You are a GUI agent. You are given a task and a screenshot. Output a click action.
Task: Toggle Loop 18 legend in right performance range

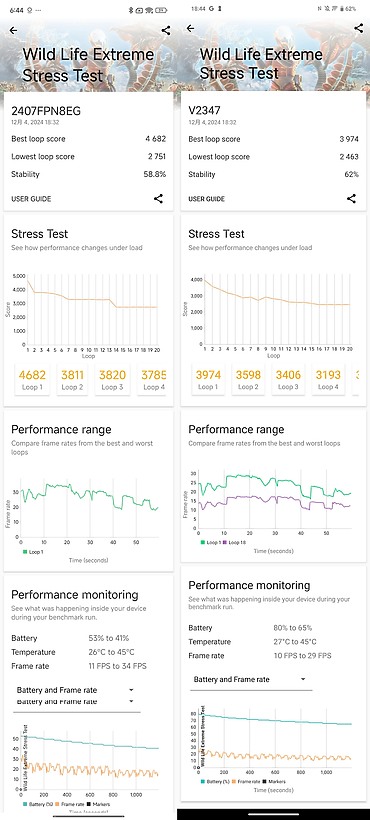[235, 543]
